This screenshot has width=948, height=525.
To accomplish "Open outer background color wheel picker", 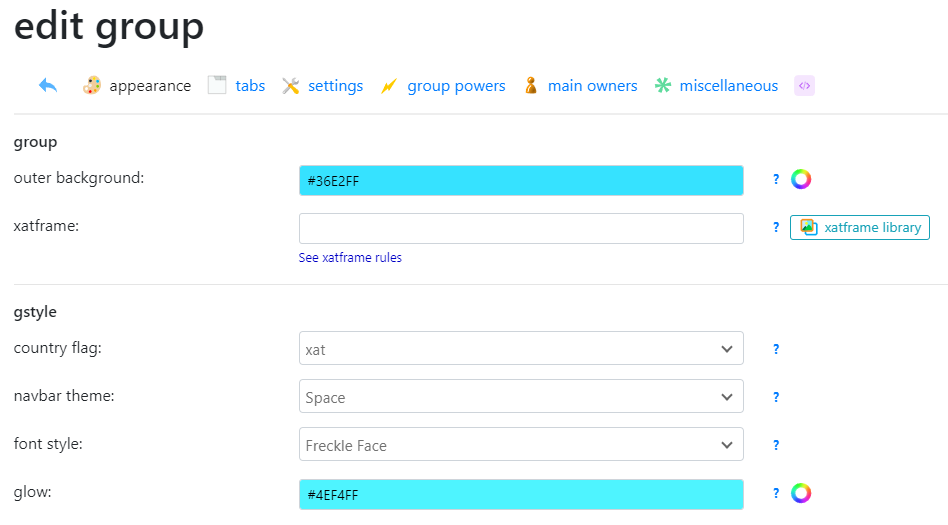I will (801, 179).
